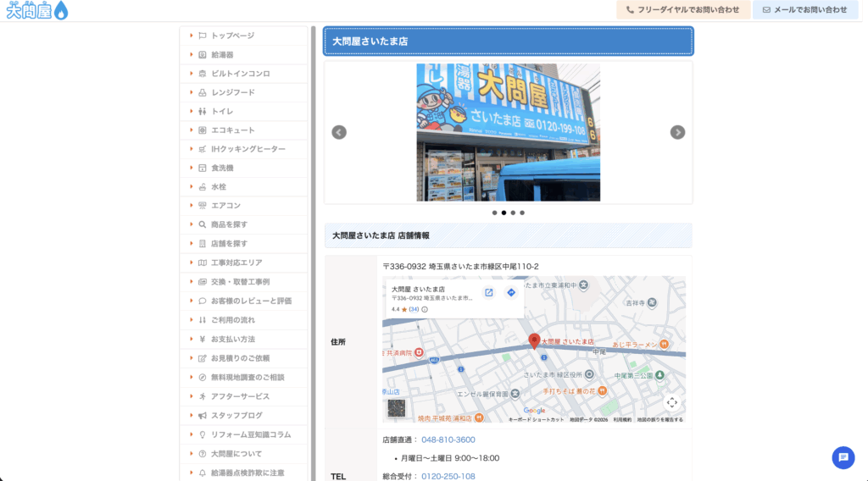Click the flag icon beside トップページ
This screenshot has height=481, width=868.
coord(202,36)
